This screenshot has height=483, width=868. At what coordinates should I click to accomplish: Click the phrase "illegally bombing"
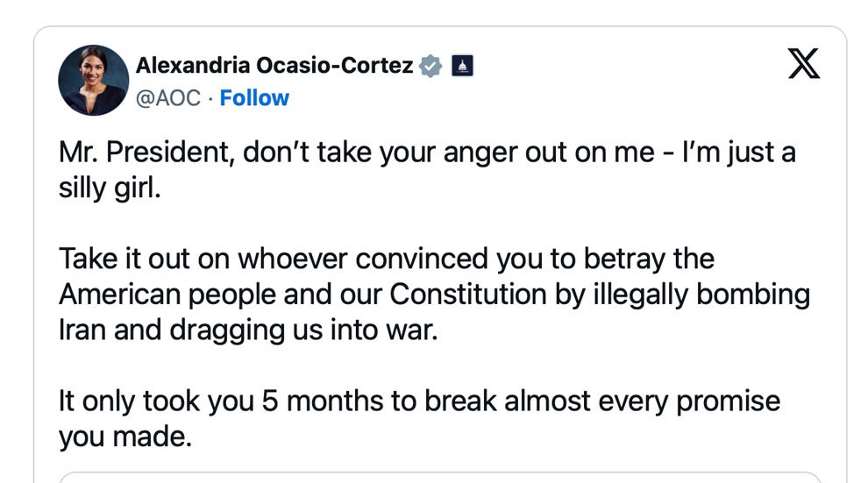[702, 295]
